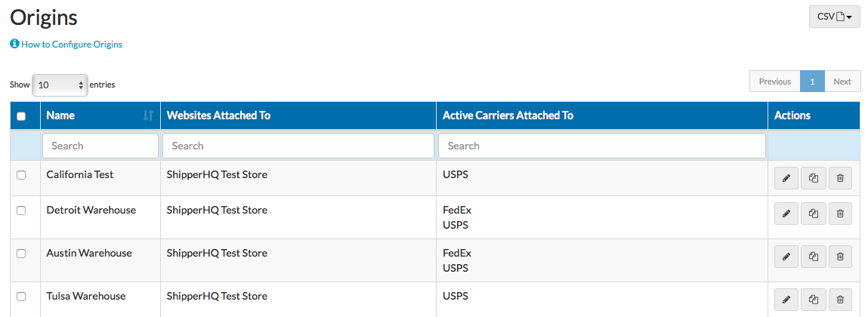Tick the California Test row checkbox
868x317 pixels.
(x=21, y=174)
